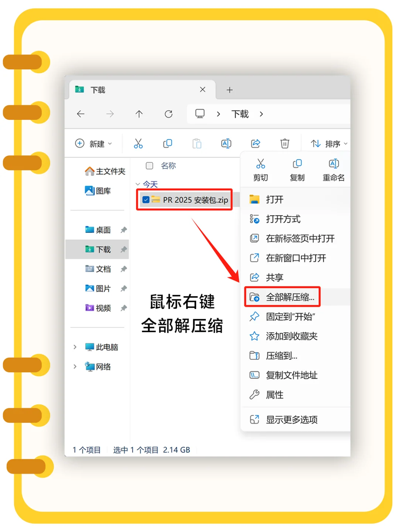
Task: Open 属性 from the context menu
Action: point(274,395)
